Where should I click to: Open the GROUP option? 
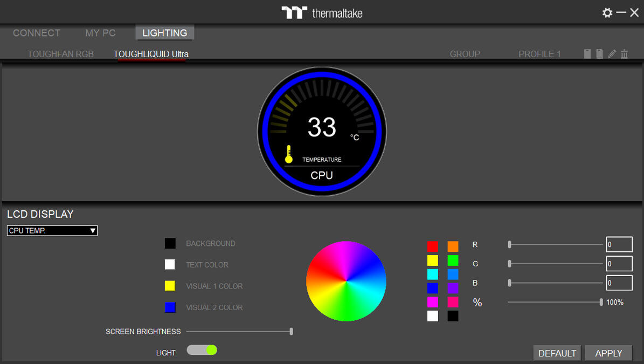[465, 54]
